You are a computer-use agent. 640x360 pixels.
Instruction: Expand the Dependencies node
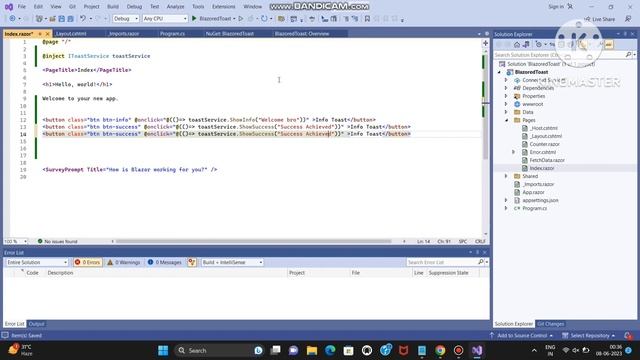point(506,88)
